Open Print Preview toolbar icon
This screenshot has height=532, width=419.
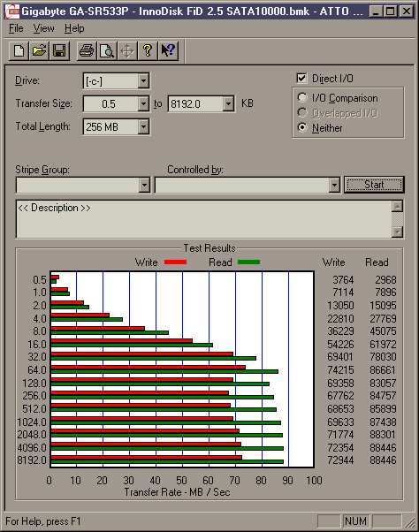(x=107, y=51)
